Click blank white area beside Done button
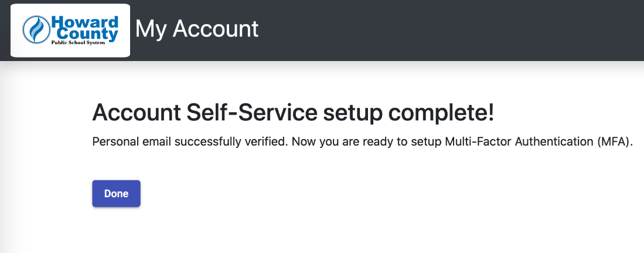The width and height of the screenshot is (644, 253). pyautogui.click(x=329, y=193)
